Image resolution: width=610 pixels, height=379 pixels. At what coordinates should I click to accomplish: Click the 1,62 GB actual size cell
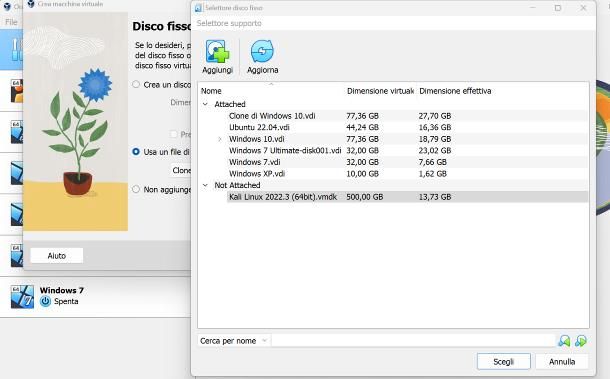432,174
